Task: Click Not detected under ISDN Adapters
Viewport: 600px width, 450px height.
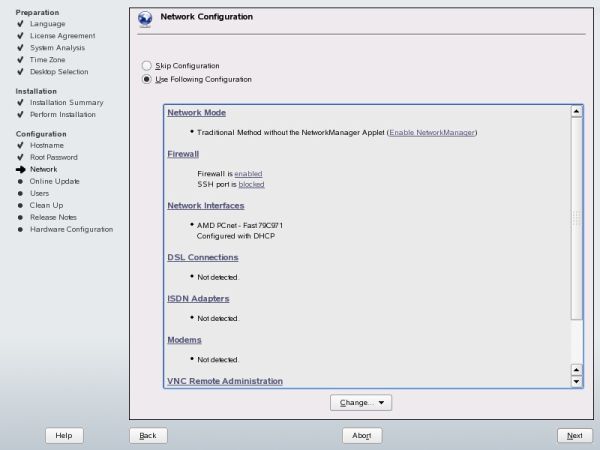Action: (x=218, y=318)
